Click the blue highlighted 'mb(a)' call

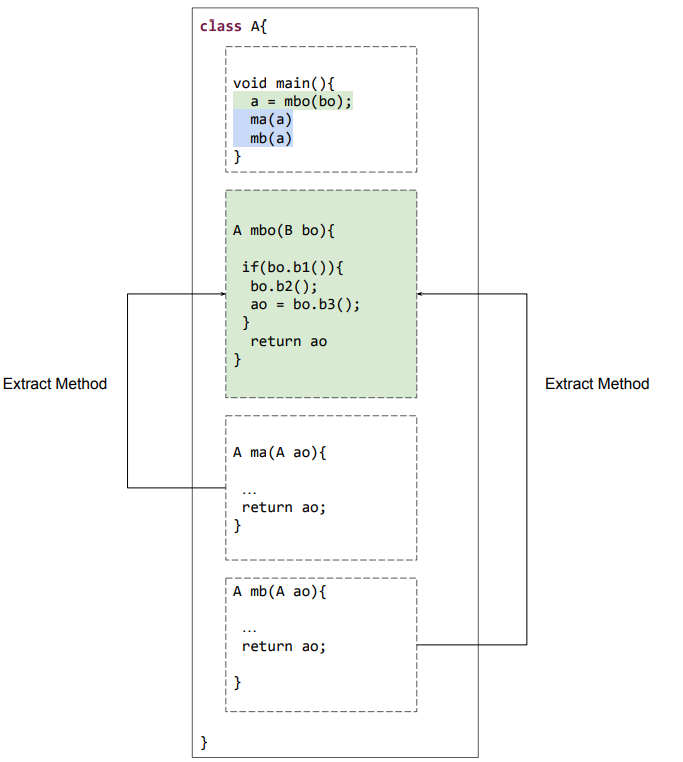click(x=263, y=139)
